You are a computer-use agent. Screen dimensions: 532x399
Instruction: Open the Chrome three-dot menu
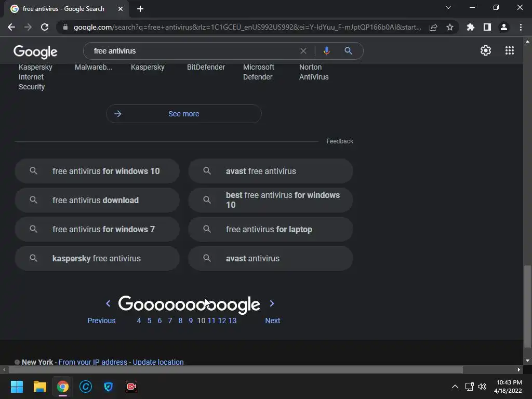click(x=521, y=27)
